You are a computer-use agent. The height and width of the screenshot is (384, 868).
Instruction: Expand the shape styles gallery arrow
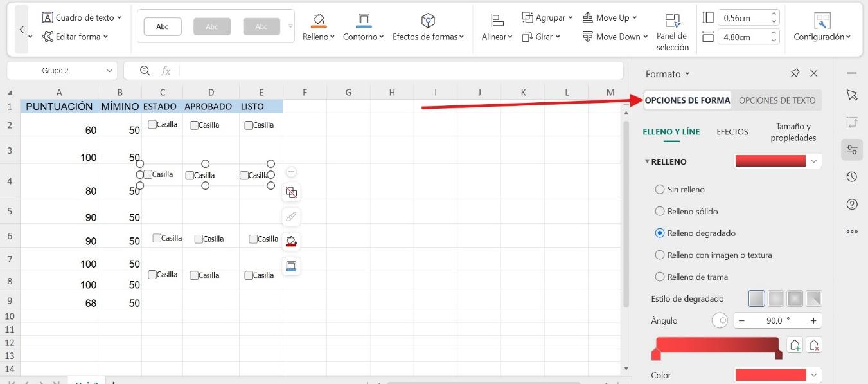(290, 26)
